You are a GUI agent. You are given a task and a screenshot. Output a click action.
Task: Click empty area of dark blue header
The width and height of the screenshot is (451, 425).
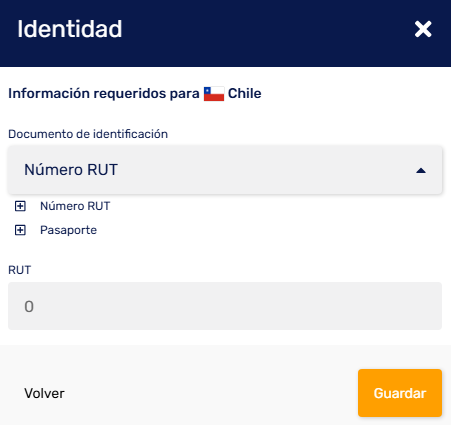click(x=267, y=33)
